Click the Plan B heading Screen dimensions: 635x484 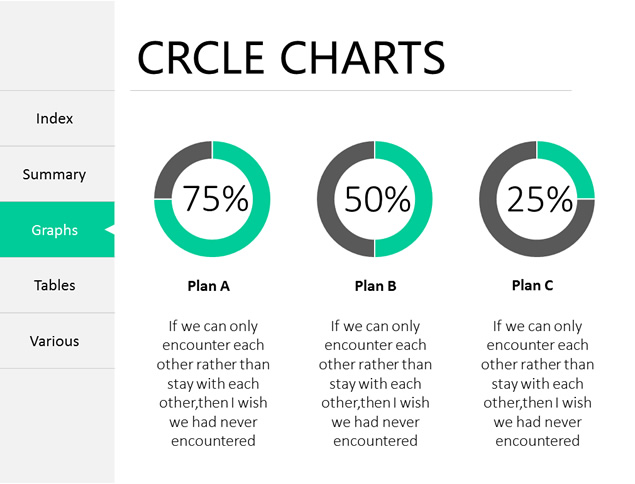point(376,286)
